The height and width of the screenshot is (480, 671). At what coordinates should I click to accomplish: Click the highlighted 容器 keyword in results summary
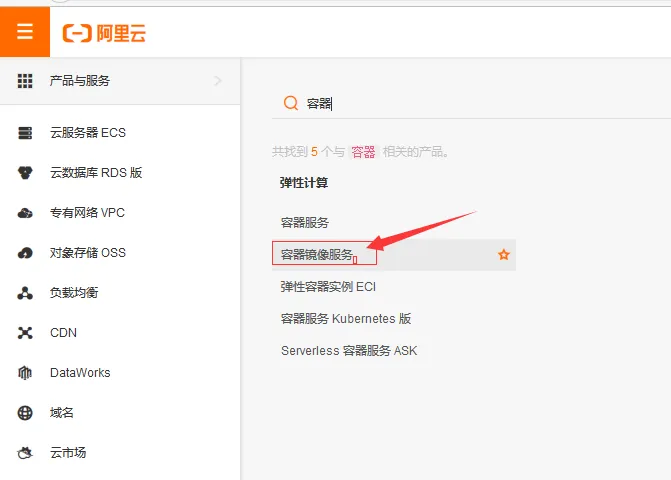tap(363, 152)
